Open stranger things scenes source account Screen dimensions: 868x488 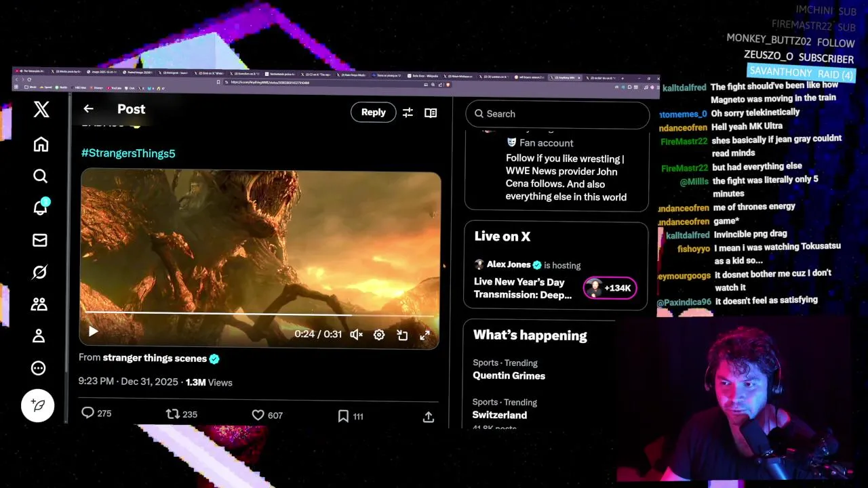(x=155, y=358)
